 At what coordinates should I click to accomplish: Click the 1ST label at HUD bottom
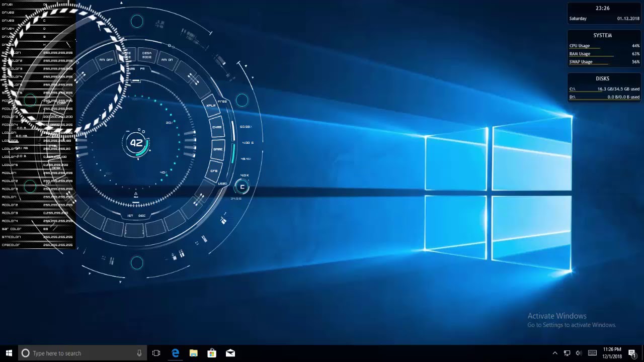[x=130, y=216]
